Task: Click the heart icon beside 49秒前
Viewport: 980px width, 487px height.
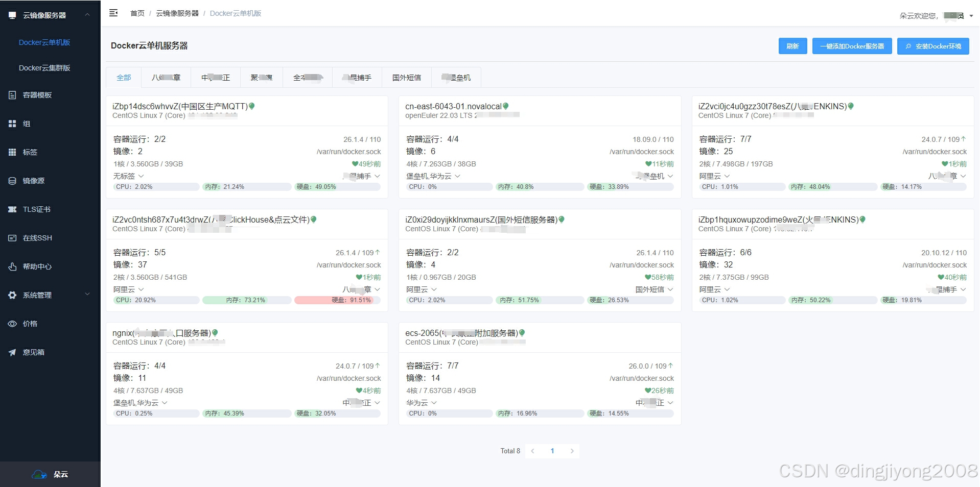Action: [x=355, y=164]
